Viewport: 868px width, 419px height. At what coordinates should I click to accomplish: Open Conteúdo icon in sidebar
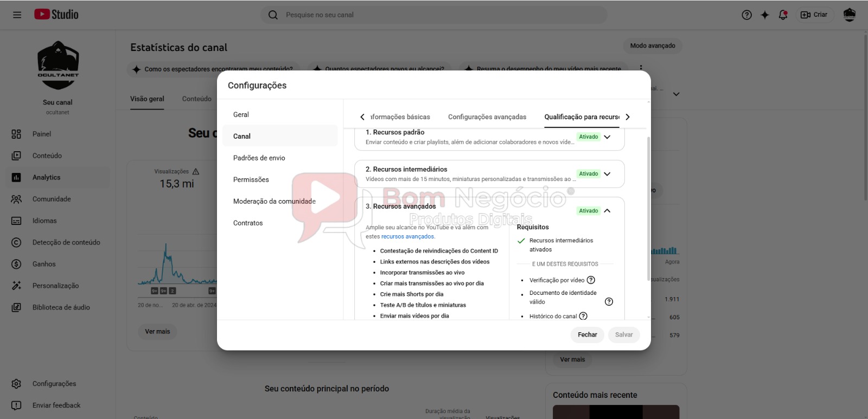(16, 156)
